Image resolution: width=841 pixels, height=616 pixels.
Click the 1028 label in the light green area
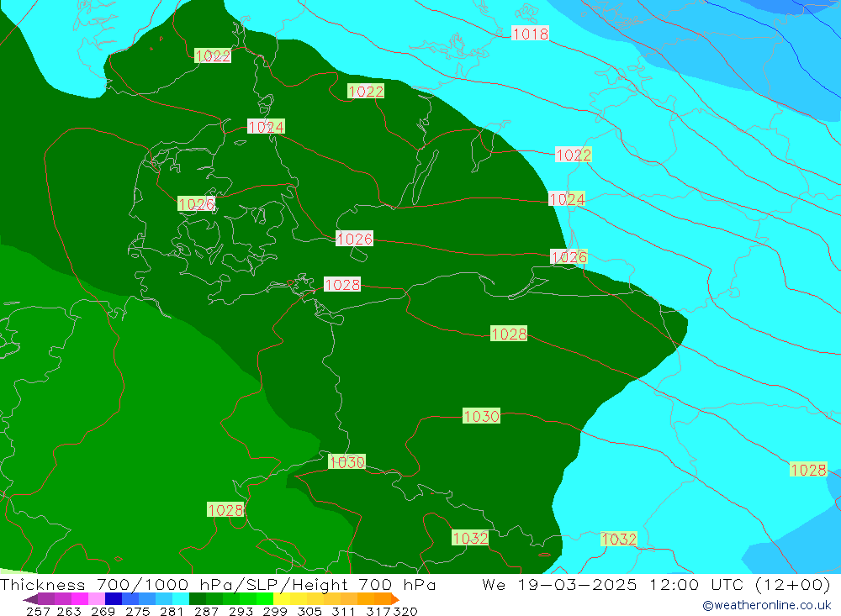click(225, 510)
